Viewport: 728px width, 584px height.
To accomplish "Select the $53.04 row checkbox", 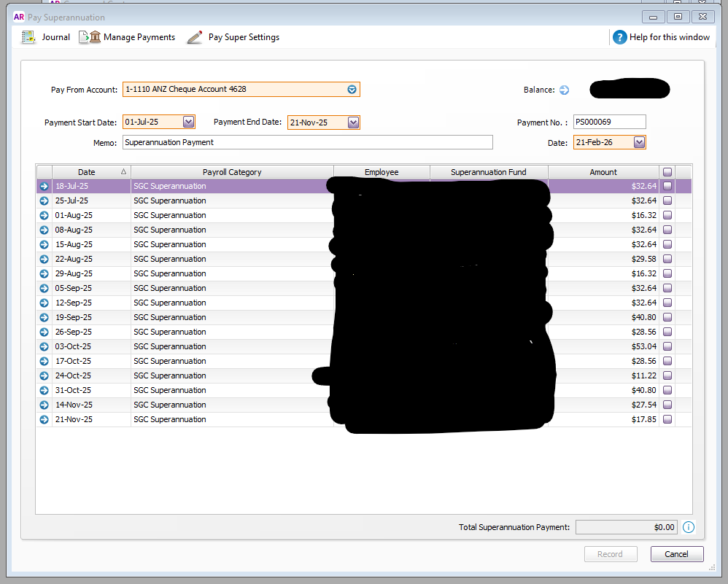I will 667,346.
